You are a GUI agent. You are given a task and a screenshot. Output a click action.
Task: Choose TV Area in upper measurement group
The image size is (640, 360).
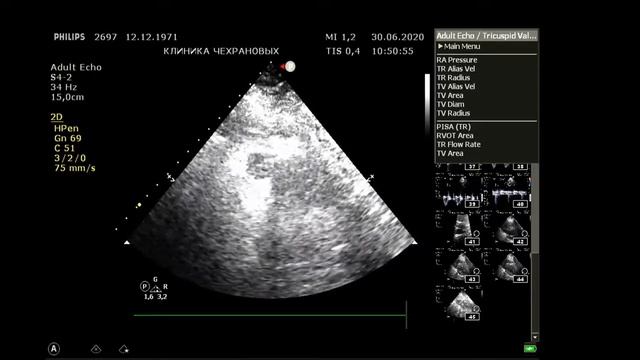pos(450,96)
